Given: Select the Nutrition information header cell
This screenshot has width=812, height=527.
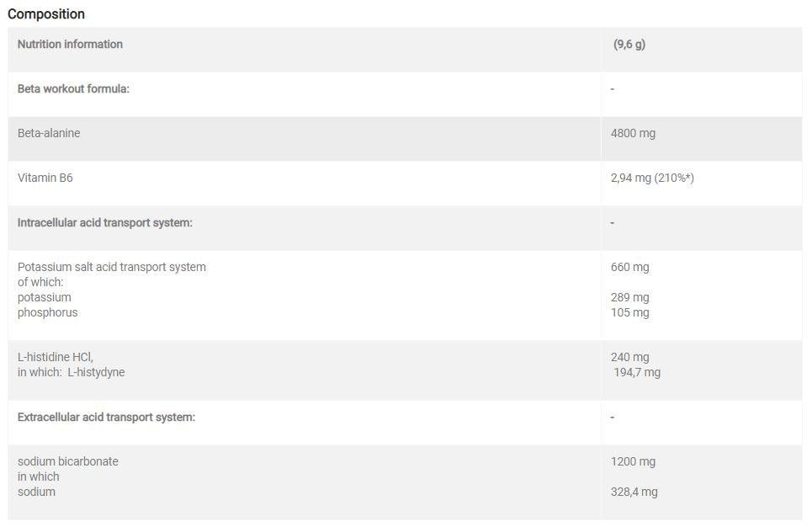Looking at the screenshot, I should point(70,45).
